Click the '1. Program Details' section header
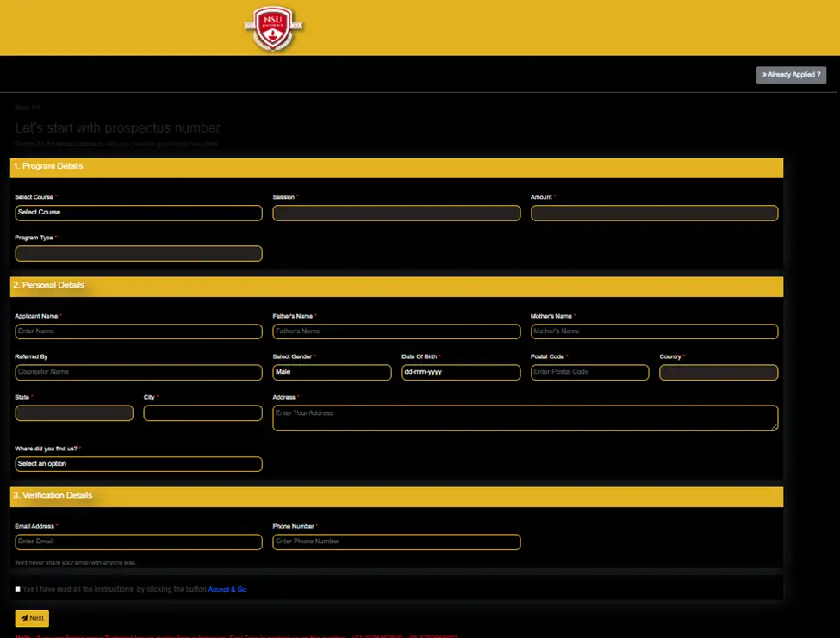 click(396, 167)
